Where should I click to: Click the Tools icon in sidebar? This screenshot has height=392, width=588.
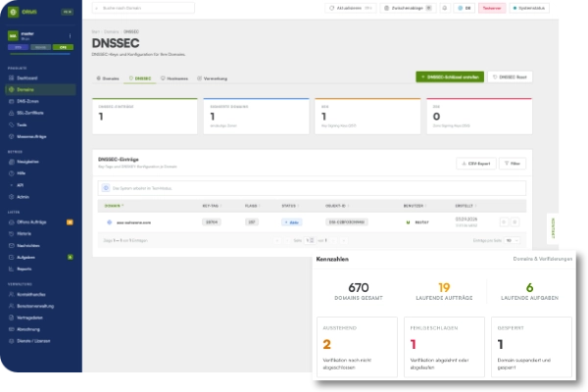(11, 124)
